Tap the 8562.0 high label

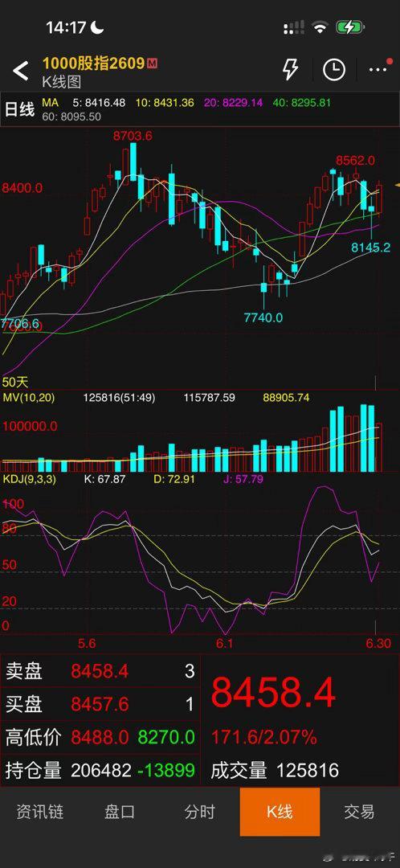[355, 161]
